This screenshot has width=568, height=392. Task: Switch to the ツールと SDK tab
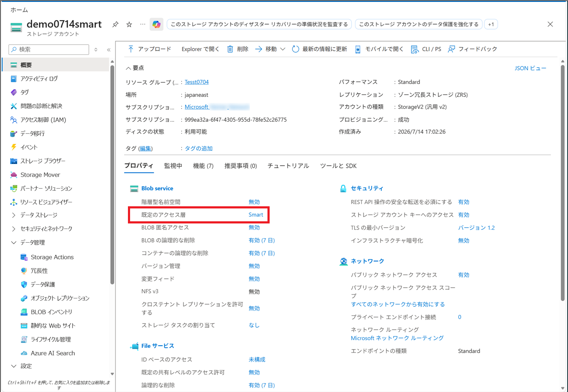tap(338, 166)
